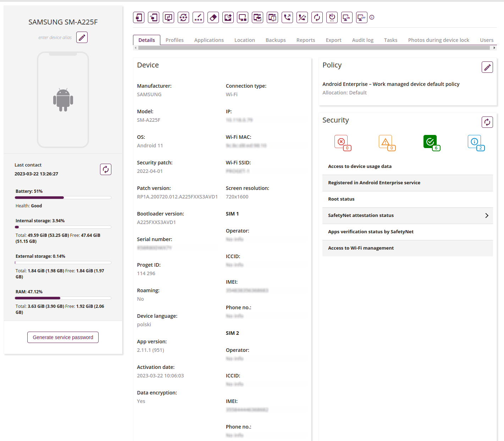Viewport: 504px width, 441px height.
Task: Open the Tasks tab
Action: click(x=391, y=40)
